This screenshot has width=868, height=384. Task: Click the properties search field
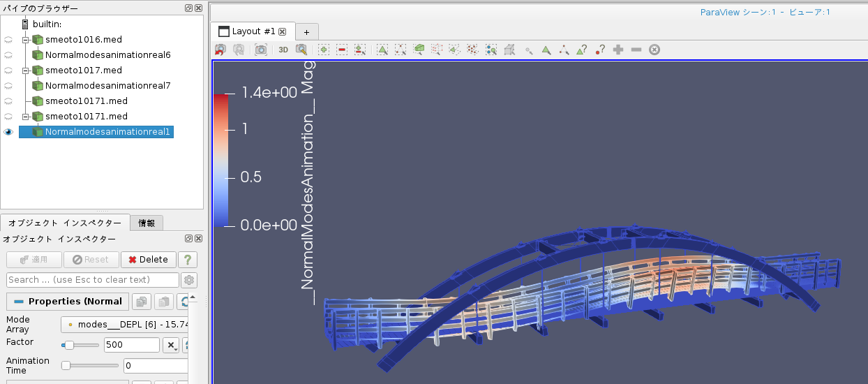[x=93, y=280]
